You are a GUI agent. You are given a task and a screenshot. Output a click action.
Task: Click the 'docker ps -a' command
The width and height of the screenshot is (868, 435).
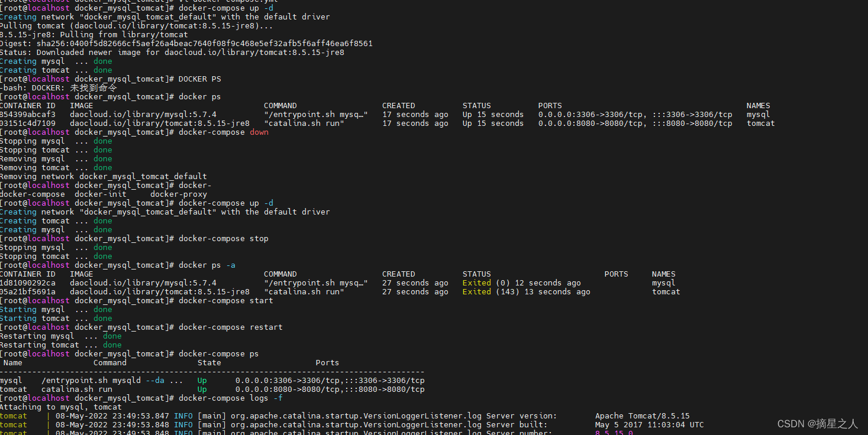[x=206, y=265]
